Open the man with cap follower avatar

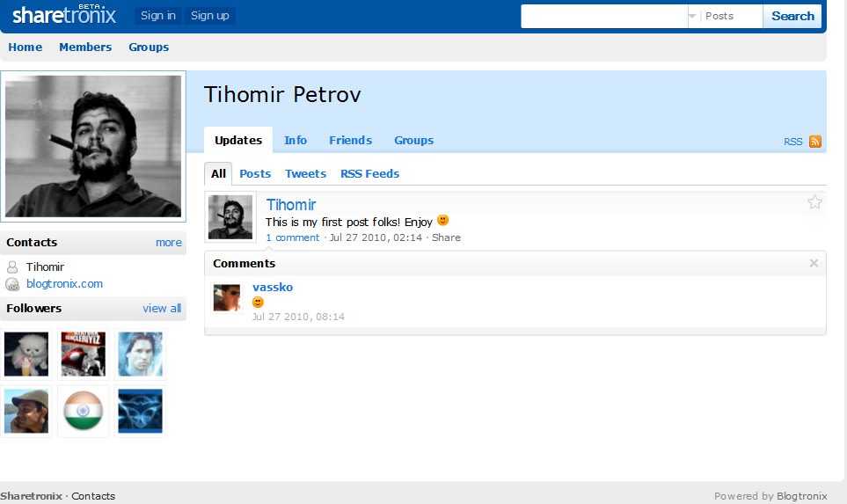point(26,411)
